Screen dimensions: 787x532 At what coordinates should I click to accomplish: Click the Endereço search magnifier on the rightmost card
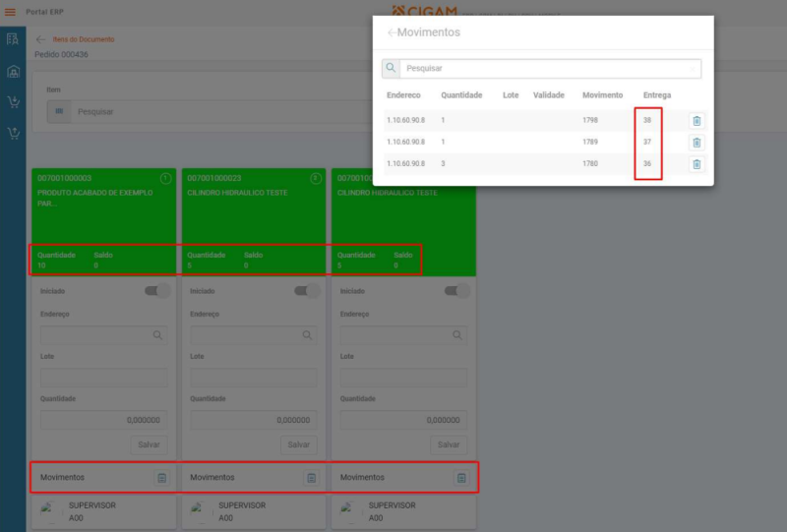pos(457,335)
